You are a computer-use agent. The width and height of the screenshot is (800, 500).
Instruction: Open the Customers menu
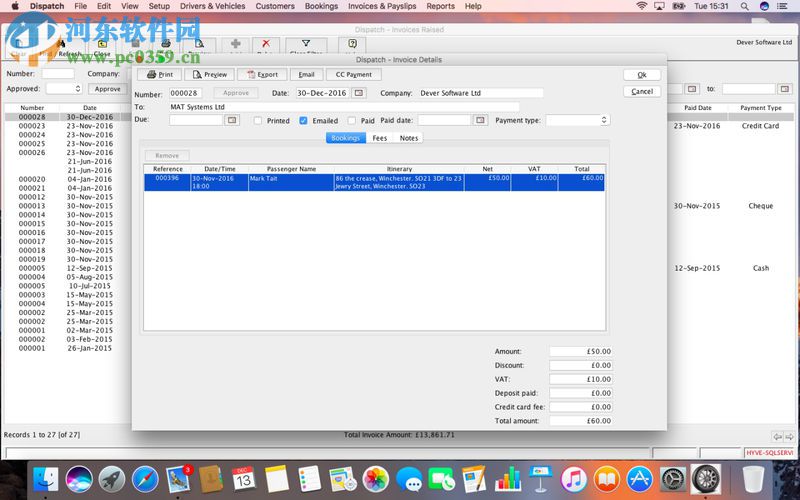pyautogui.click(x=275, y=6)
